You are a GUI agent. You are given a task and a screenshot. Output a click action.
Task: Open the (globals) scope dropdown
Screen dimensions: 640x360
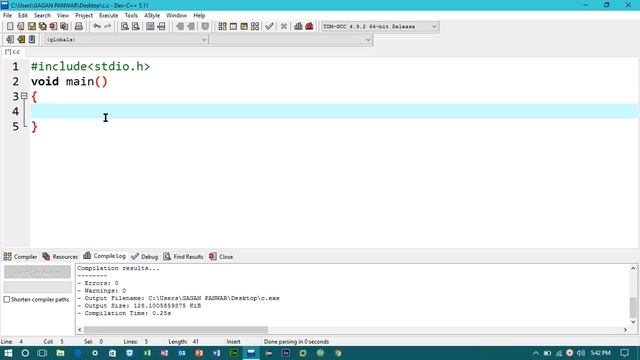126,40
